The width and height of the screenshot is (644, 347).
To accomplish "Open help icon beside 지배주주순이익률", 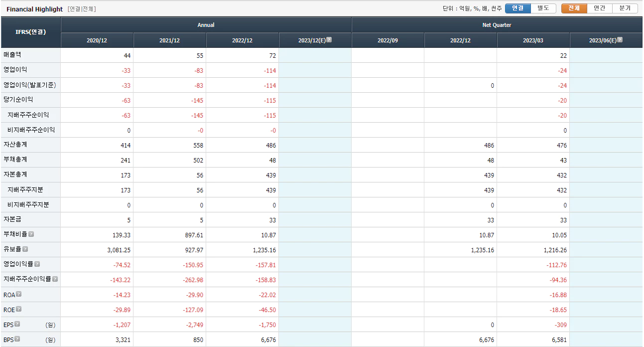I will click(x=55, y=279).
